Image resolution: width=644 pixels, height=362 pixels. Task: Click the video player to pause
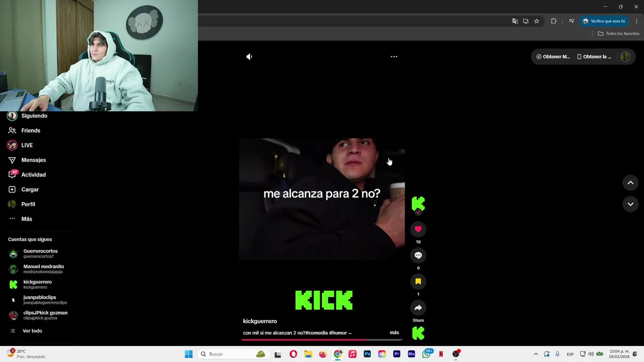coord(322,199)
